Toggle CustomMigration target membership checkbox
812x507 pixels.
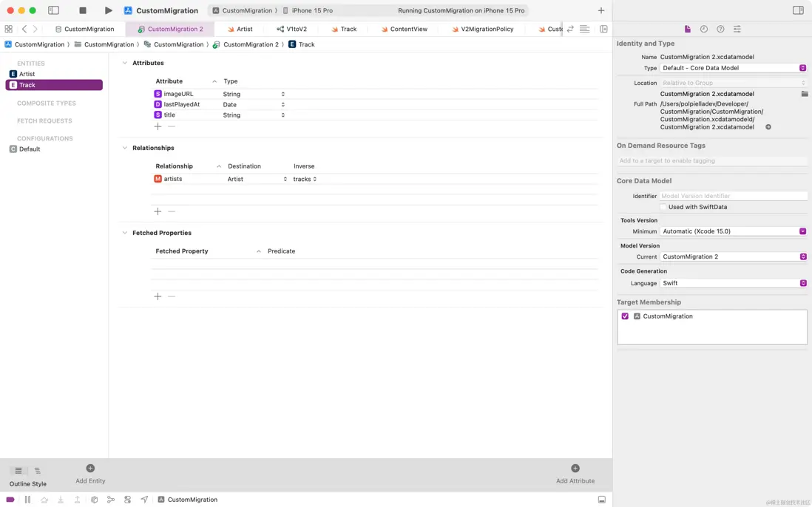point(625,316)
